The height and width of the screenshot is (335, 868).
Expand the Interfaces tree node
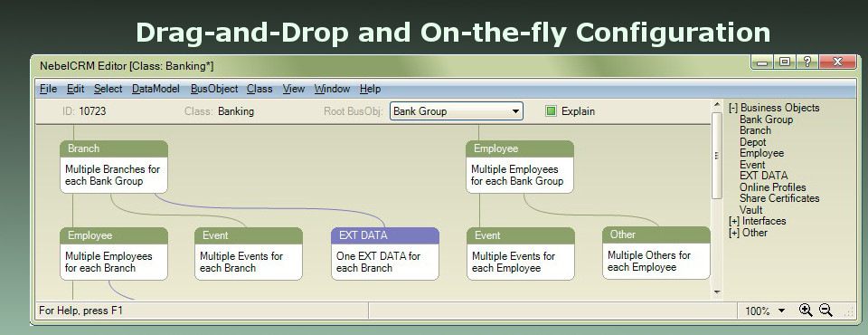734,221
